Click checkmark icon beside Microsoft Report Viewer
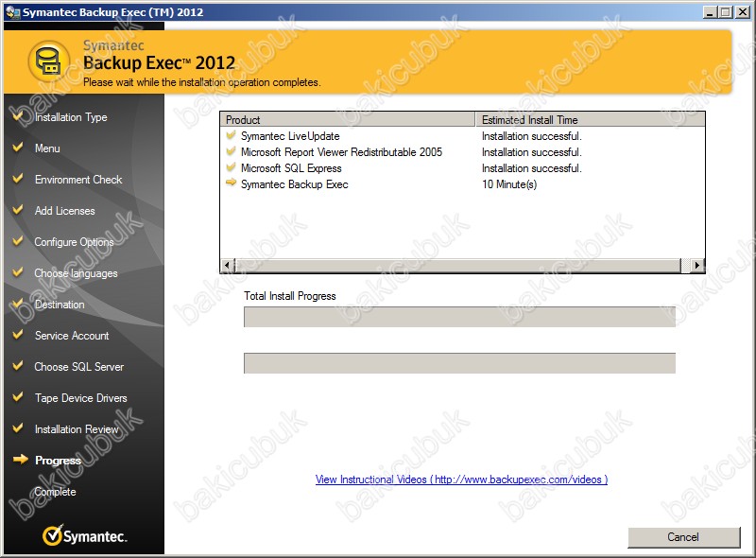 click(231, 151)
